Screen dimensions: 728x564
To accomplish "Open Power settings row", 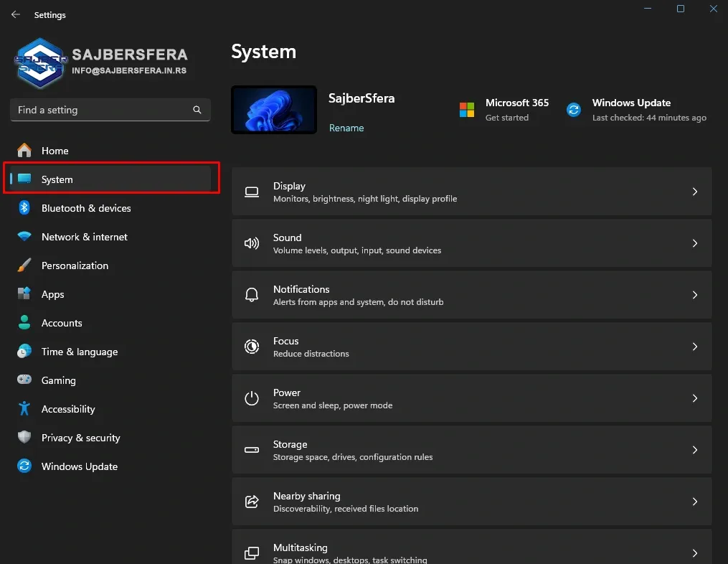I will click(x=471, y=398).
